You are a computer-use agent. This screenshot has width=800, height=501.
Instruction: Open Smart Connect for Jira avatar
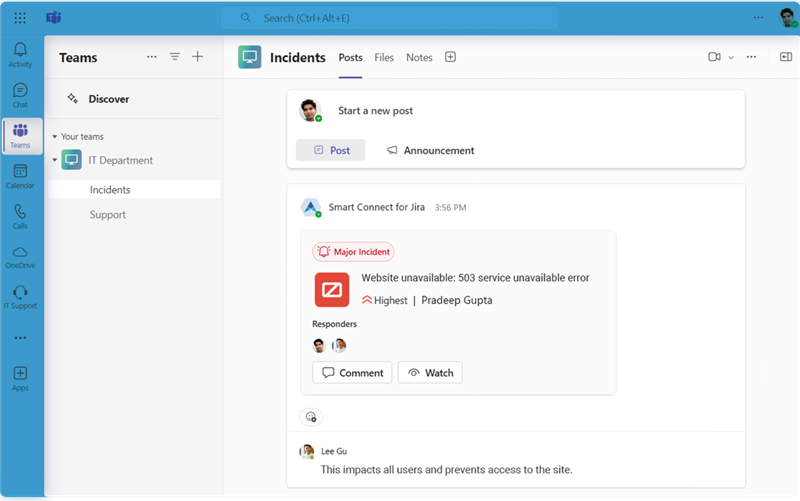[x=311, y=207]
